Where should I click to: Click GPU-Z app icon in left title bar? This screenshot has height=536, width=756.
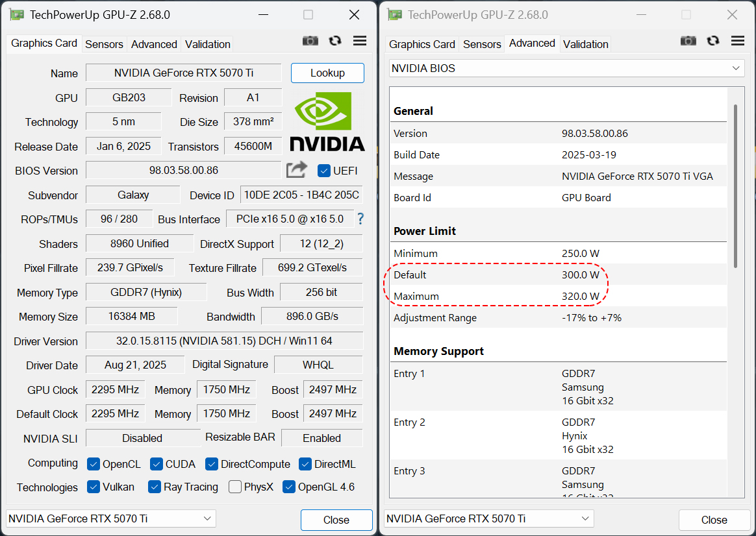point(17,15)
